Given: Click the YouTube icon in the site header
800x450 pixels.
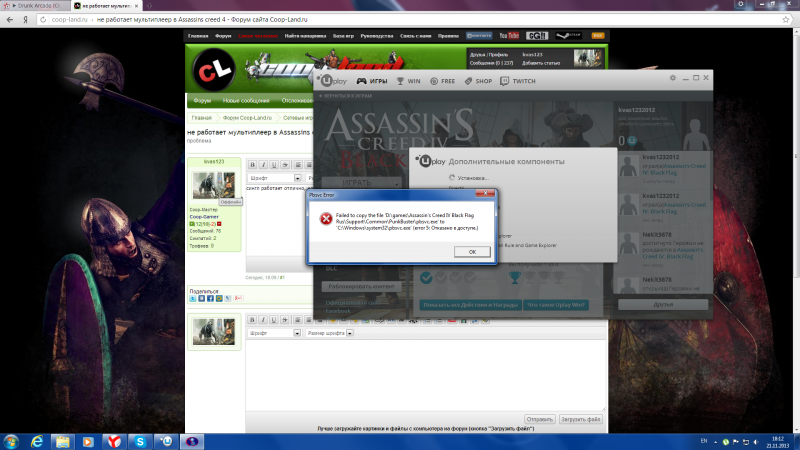Looking at the screenshot, I should (509, 36).
